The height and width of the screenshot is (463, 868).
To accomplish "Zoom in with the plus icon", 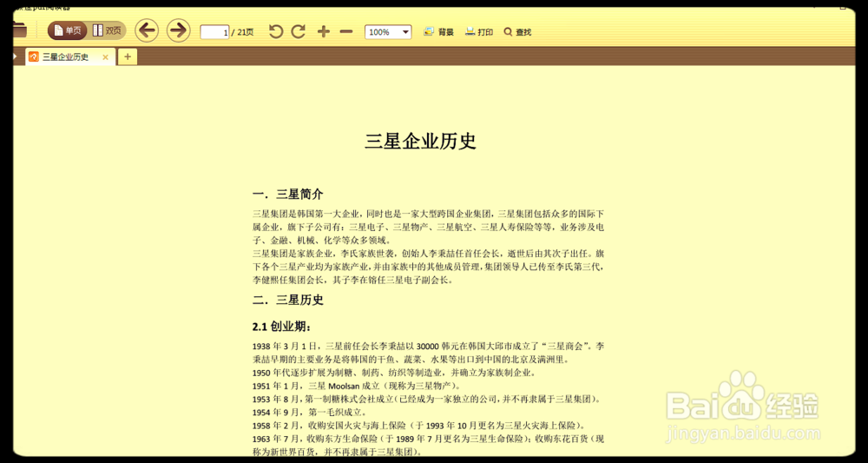I will coord(323,32).
